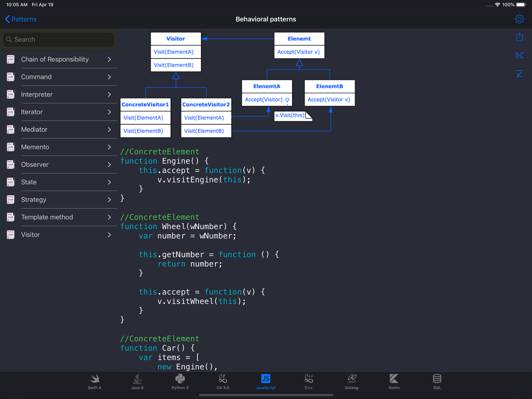Click the Search input field

tap(58, 40)
